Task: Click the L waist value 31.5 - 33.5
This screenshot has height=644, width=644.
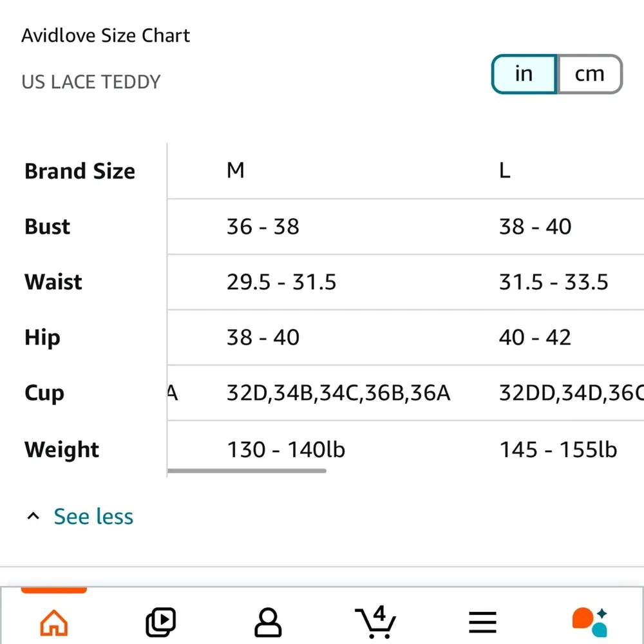Action: tap(553, 282)
